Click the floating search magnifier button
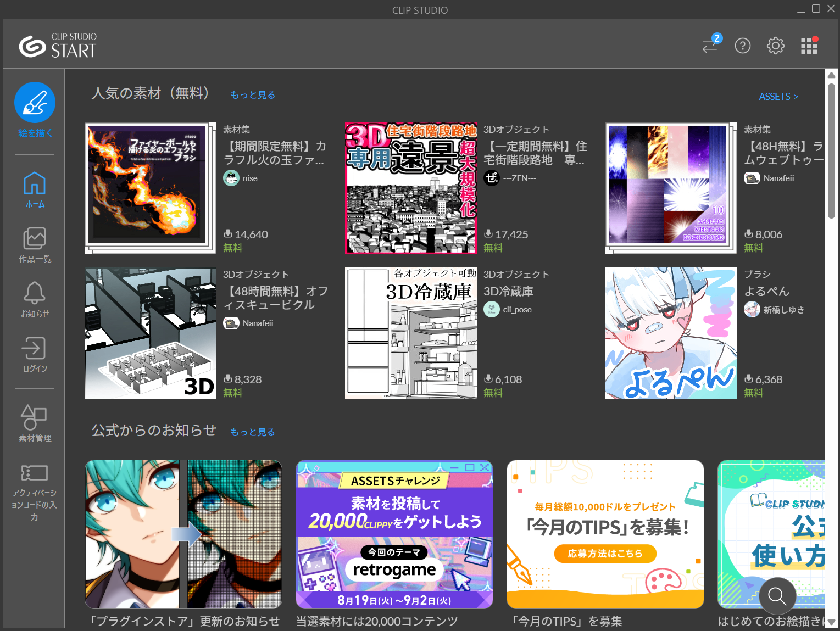 (777, 596)
